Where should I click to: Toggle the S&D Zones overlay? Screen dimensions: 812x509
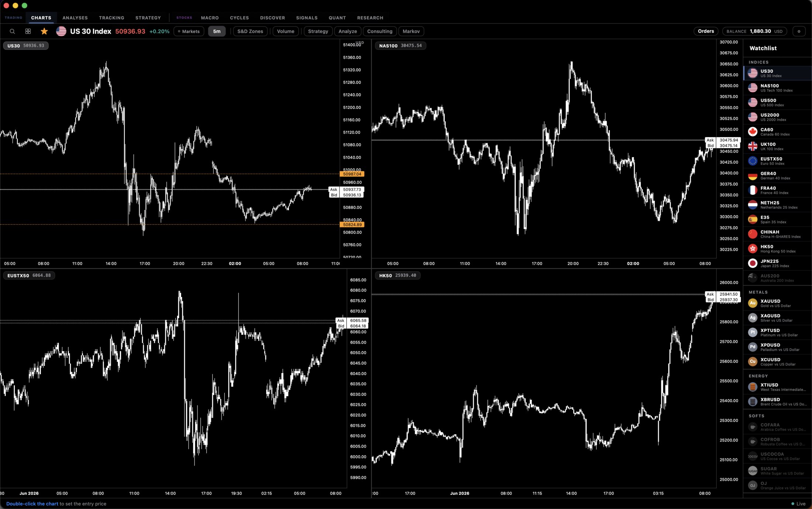pos(250,31)
